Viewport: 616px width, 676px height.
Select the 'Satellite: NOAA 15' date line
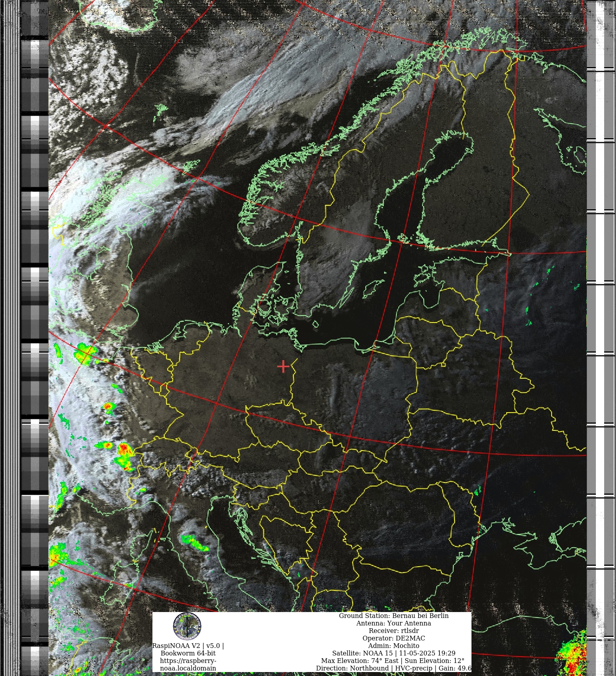click(394, 653)
